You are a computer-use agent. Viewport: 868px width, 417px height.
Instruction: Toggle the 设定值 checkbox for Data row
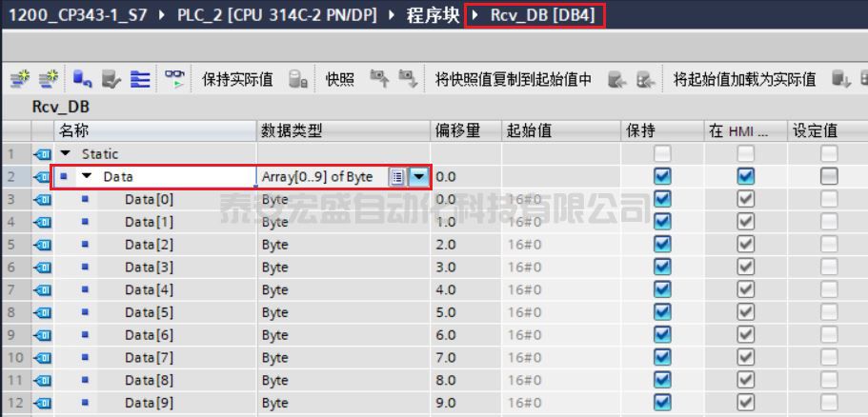pos(829,176)
